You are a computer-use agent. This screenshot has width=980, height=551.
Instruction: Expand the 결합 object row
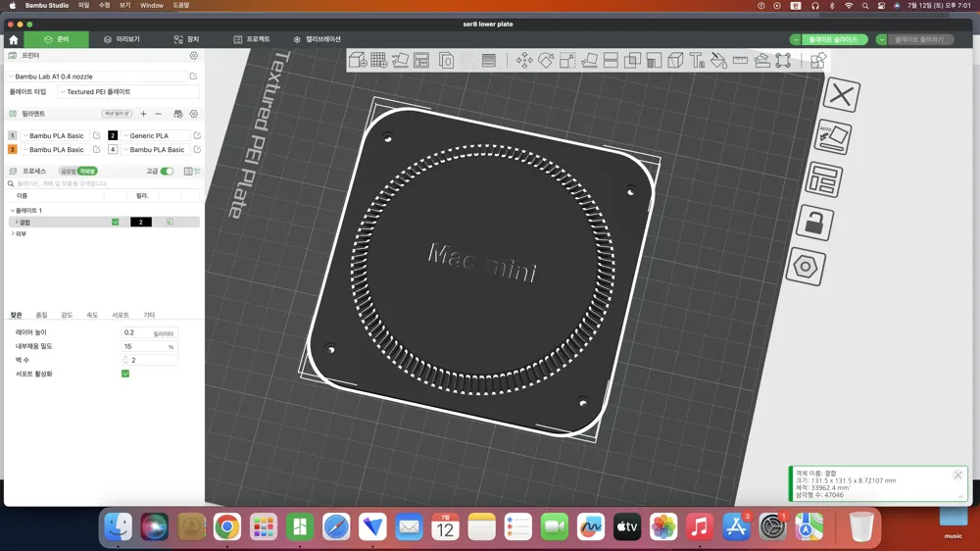click(x=17, y=222)
